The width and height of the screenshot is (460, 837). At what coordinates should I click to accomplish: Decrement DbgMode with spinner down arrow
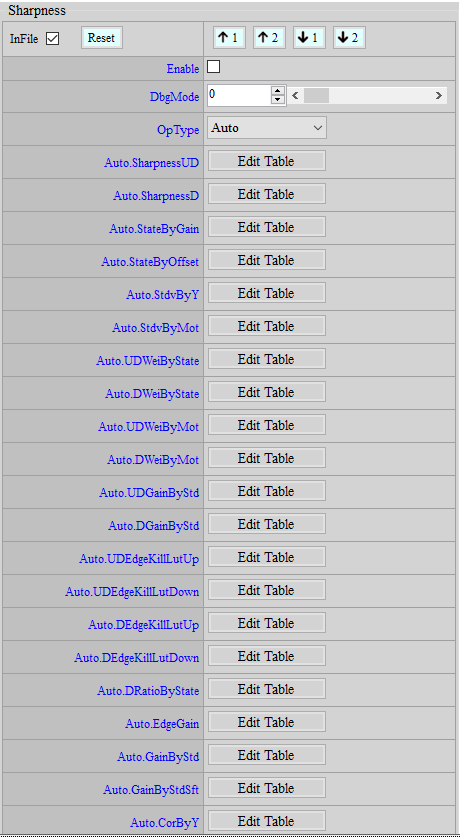point(277,100)
